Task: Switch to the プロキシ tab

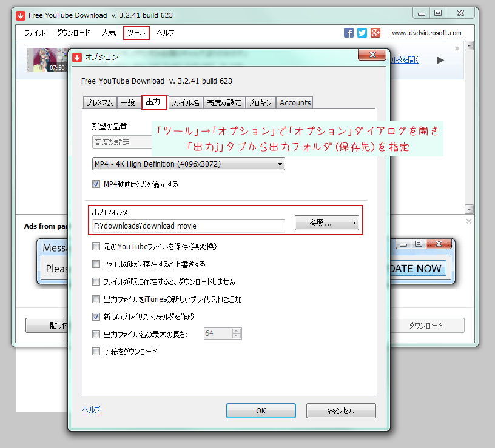Action: tap(260, 103)
